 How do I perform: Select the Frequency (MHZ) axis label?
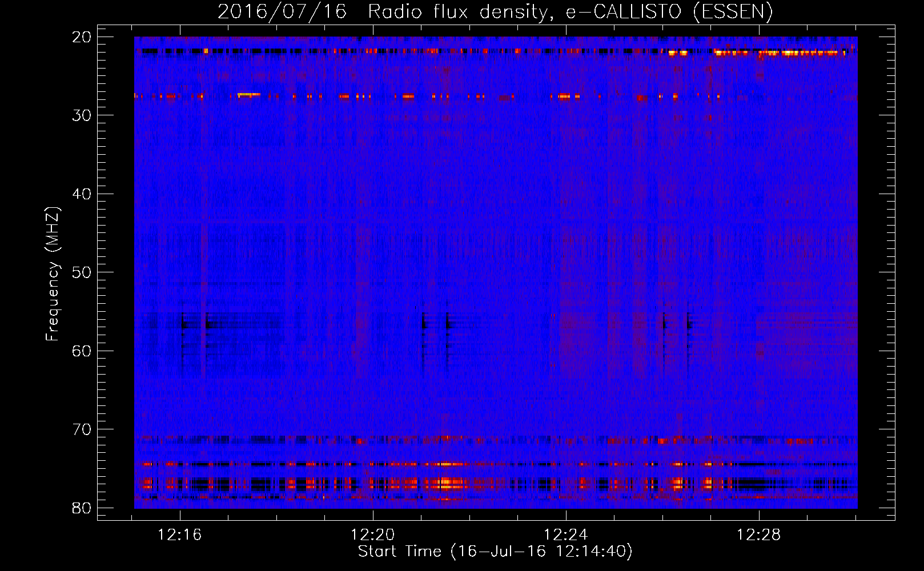(53, 274)
